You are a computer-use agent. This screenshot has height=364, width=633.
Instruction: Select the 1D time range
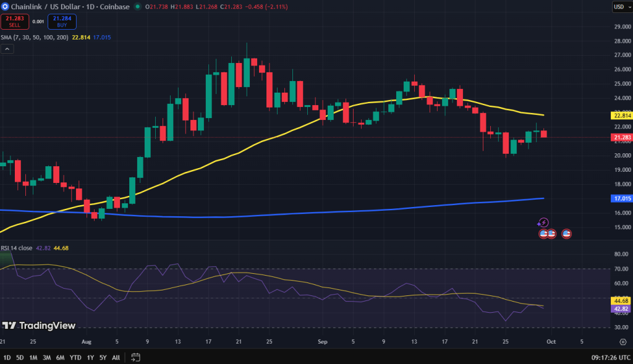point(7,357)
